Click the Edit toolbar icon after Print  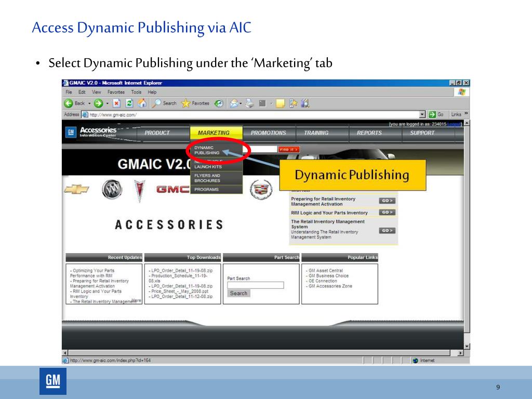click(x=262, y=103)
